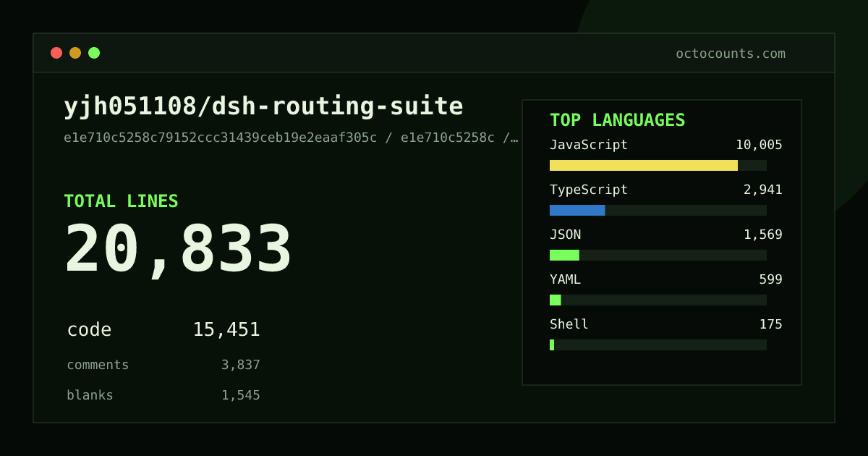Click the commit hash line e1e710c5258c
868x456 pixels.
pos(292,138)
